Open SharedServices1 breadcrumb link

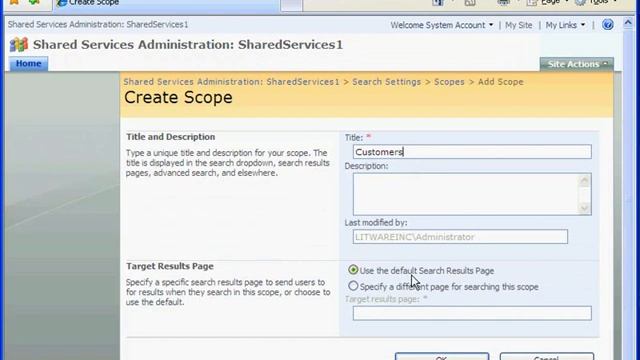coord(231,82)
